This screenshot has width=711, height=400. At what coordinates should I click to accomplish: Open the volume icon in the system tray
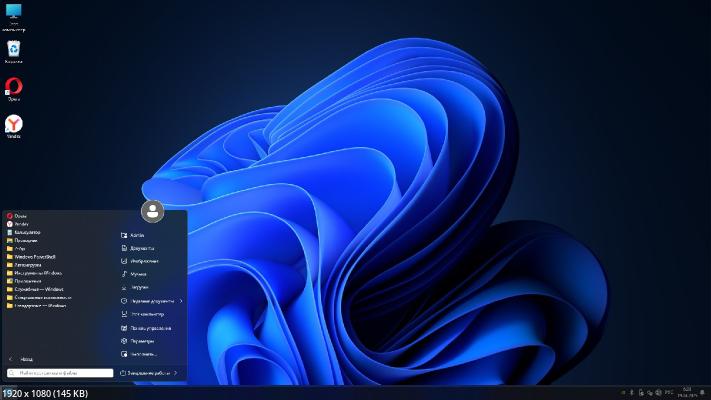[x=659, y=393]
